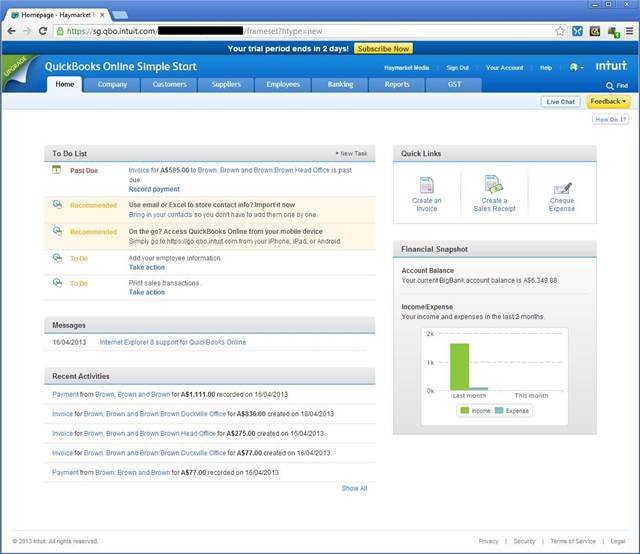Click the Find magnifier icon
This screenshot has height=554, width=640.
pyautogui.click(x=609, y=86)
